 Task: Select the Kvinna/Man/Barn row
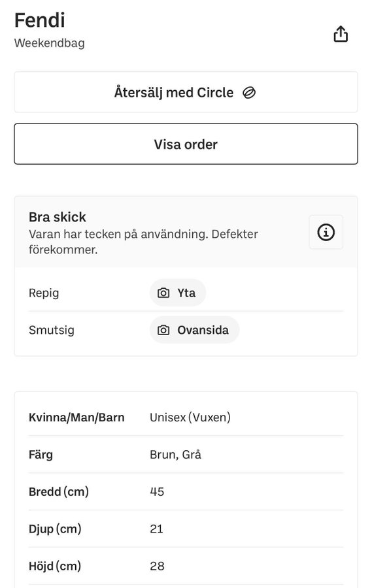point(186,417)
